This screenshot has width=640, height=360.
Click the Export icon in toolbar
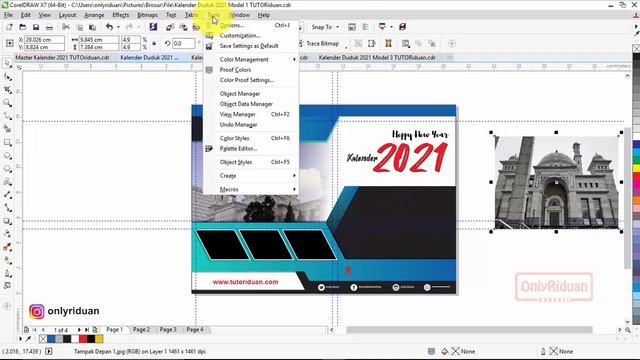pos(183,27)
